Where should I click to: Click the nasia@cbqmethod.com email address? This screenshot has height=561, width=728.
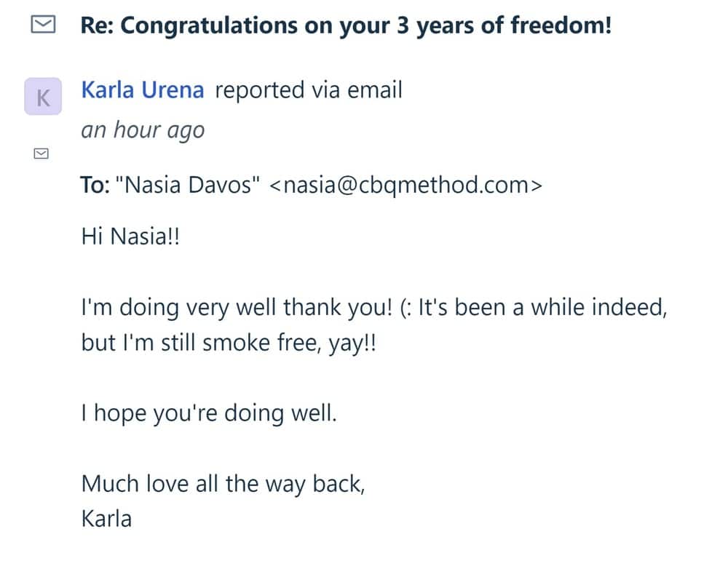[405, 184]
